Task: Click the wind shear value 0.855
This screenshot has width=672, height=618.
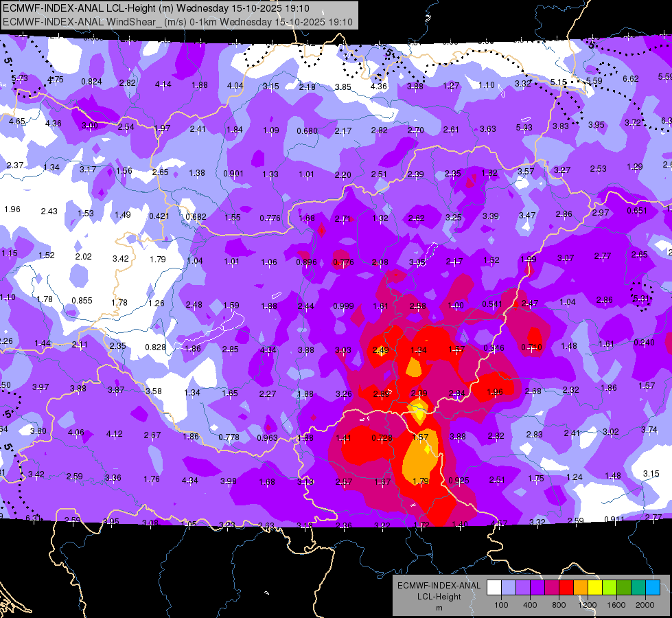Action: tap(82, 301)
